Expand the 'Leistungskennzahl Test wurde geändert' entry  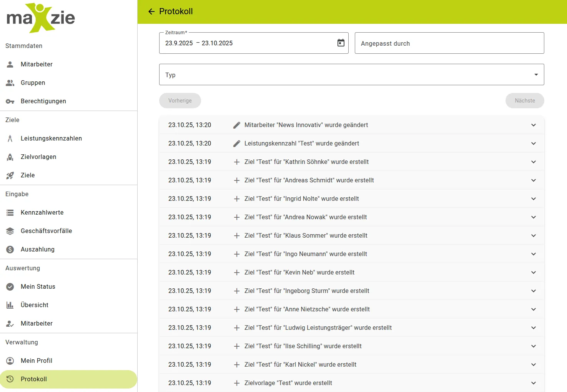[534, 143]
